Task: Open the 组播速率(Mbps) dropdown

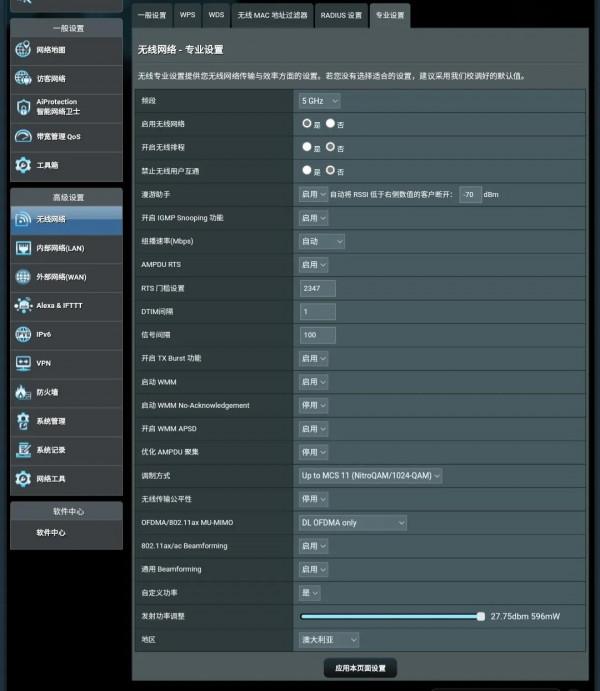Action: click(322, 241)
